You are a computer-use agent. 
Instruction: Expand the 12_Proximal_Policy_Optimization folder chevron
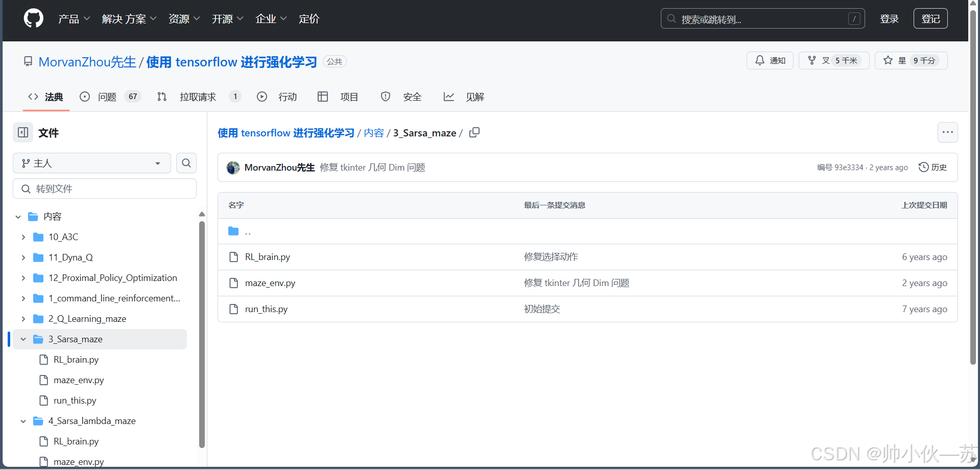point(23,278)
